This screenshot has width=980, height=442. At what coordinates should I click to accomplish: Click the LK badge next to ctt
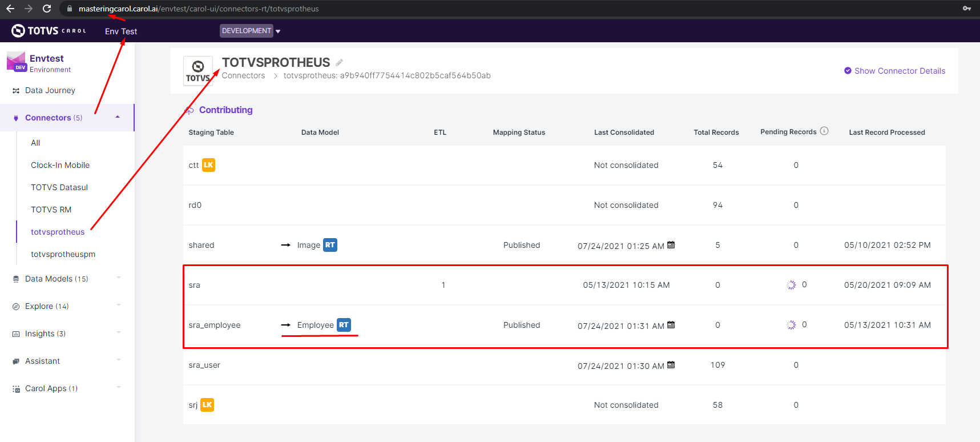tap(208, 165)
